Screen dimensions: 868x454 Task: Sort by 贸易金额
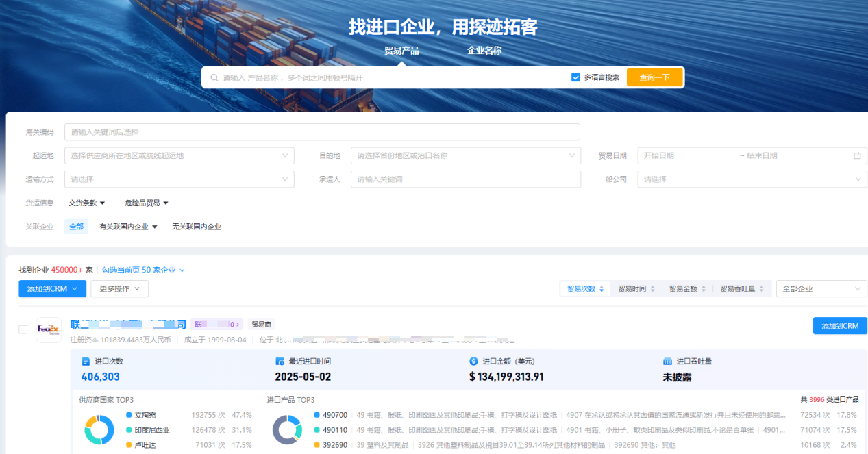point(687,289)
